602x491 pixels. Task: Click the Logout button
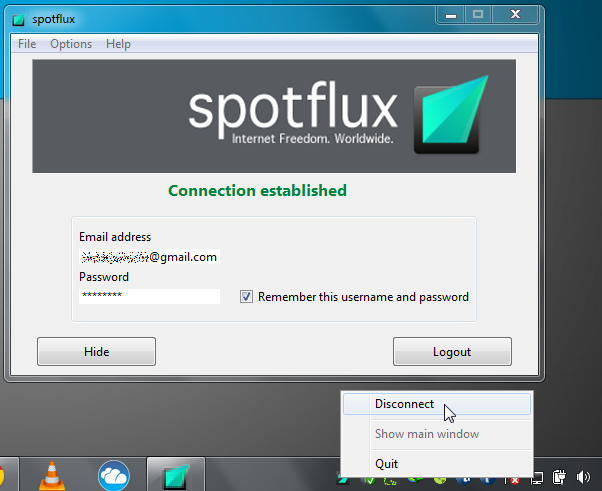[452, 352]
